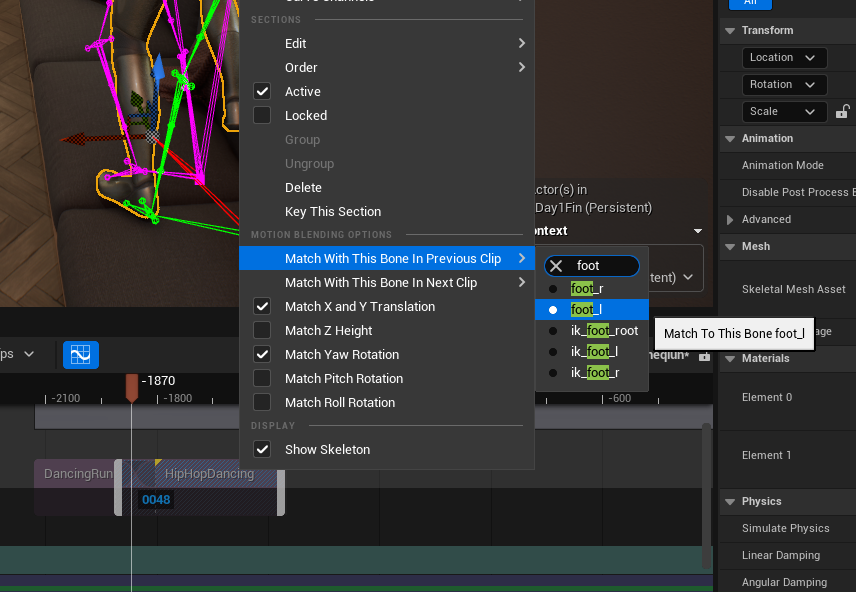The width and height of the screenshot is (856, 592).
Task: Toggle Match X and Y Translation
Action: pos(262,306)
